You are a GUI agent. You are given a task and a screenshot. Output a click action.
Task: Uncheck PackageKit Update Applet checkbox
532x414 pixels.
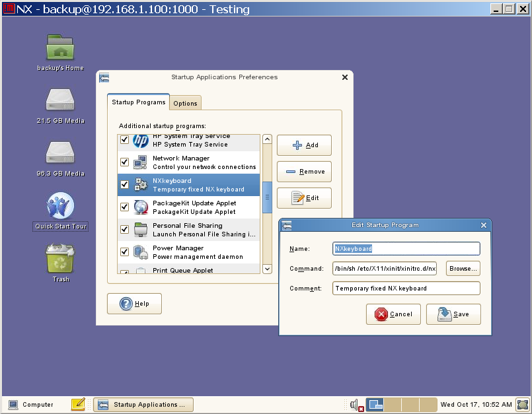tap(124, 207)
